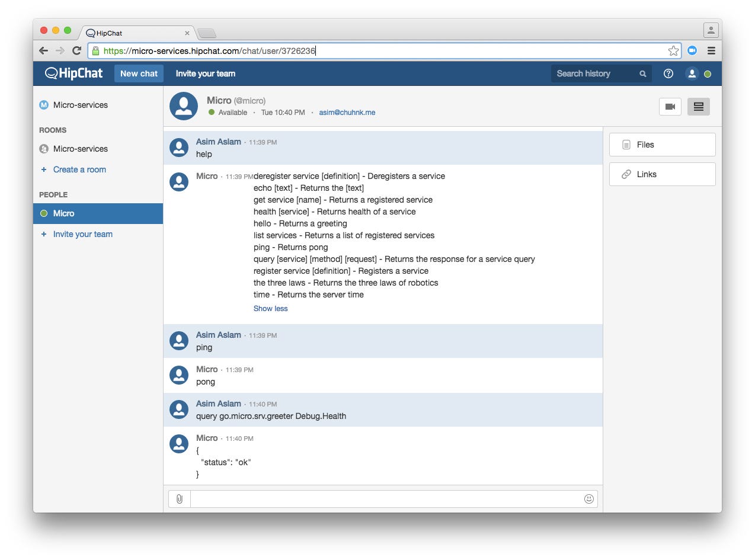The height and width of the screenshot is (560, 755).
Task: Click the 'ping - Returns pong' help line
Action: point(290,247)
